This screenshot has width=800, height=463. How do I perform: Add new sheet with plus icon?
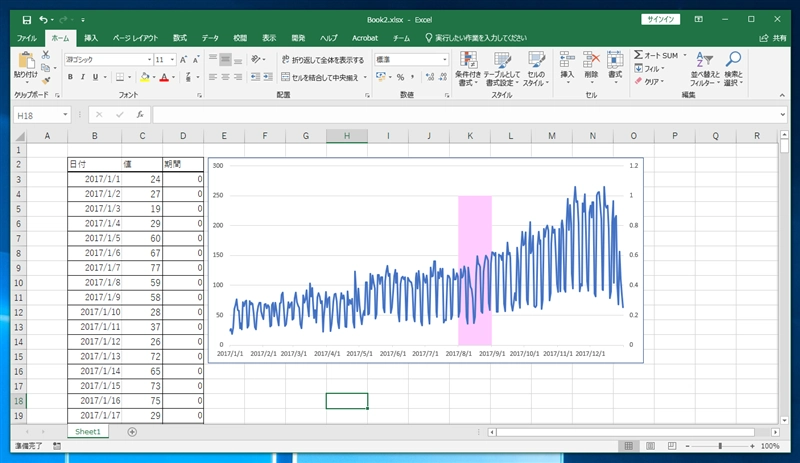[x=132, y=432]
